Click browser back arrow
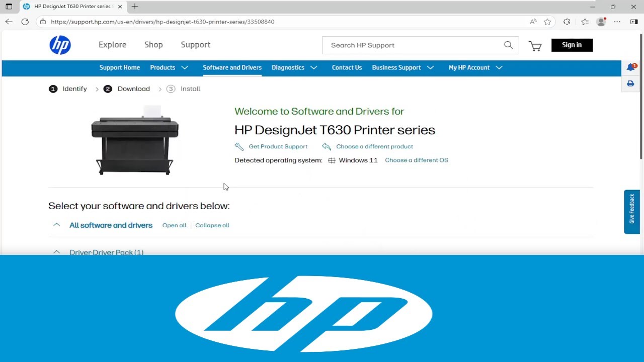 [9, 22]
